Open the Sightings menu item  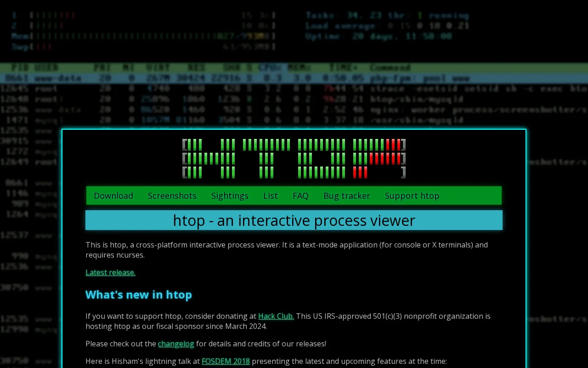click(230, 195)
